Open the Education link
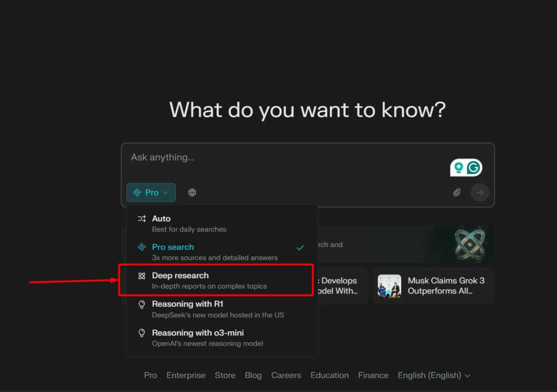557x392 pixels. [329, 375]
